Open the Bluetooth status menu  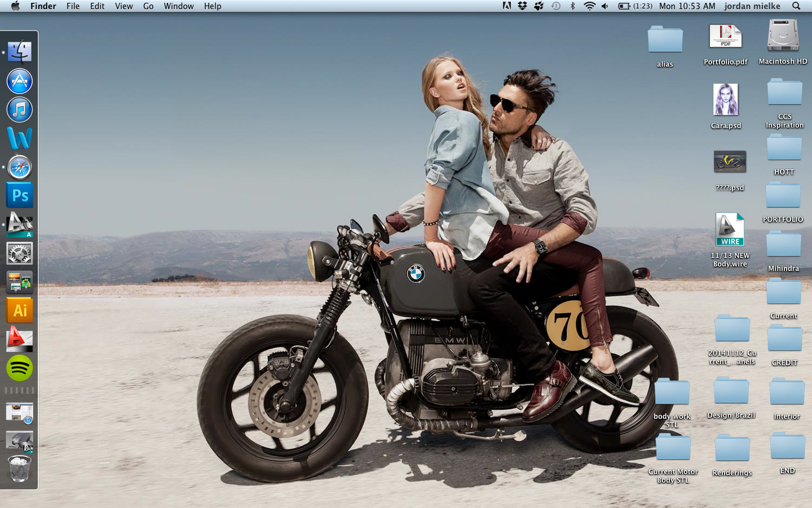pos(572,6)
